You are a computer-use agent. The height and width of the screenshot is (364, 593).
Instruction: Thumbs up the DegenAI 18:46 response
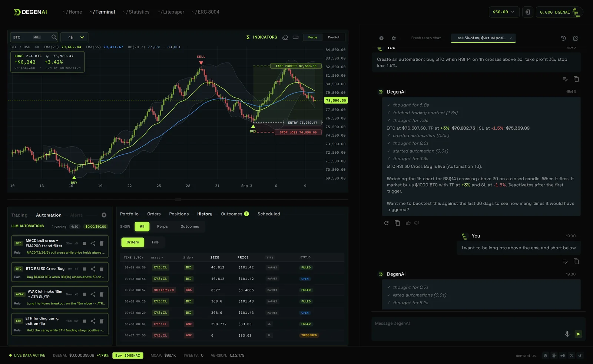pyautogui.click(x=408, y=223)
